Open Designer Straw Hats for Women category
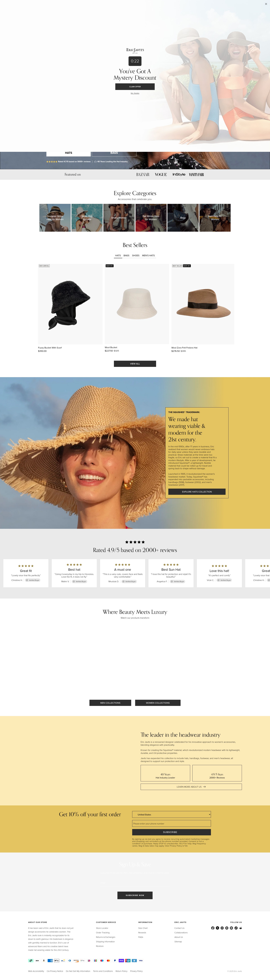This screenshot has height=980, width=270. (55, 218)
